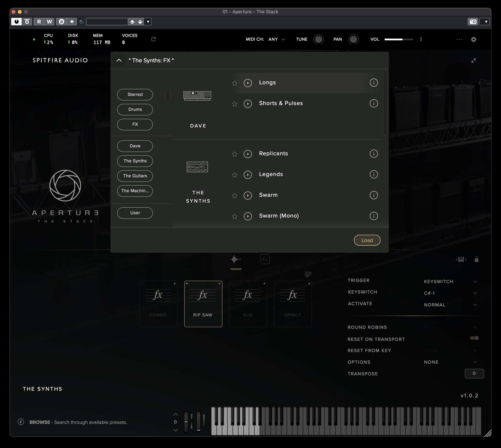Star the Shorts & Pulses preset

[x=235, y=104]
